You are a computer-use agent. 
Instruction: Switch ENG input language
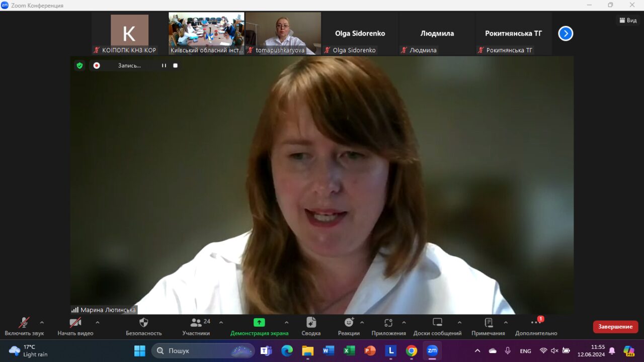525,351
